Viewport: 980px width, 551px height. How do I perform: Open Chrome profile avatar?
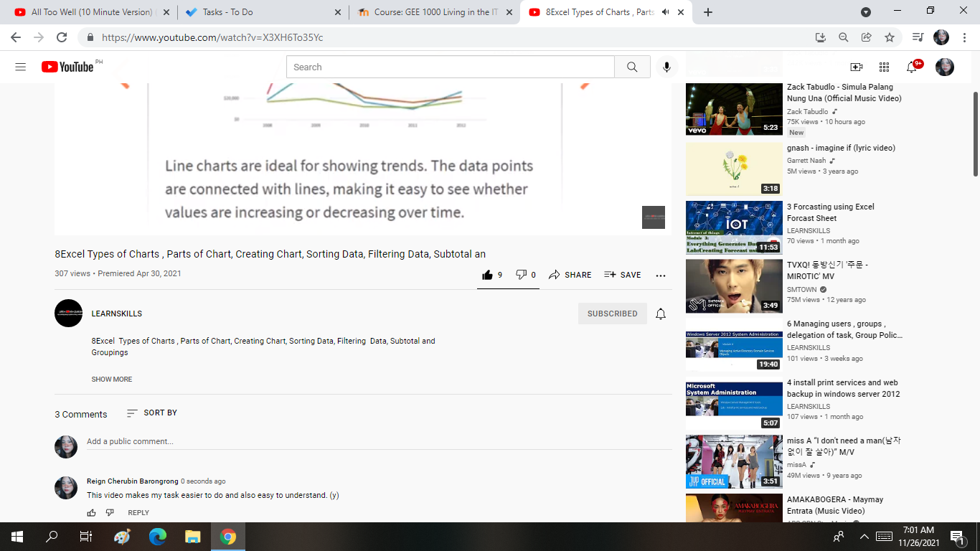click(941, 37)
